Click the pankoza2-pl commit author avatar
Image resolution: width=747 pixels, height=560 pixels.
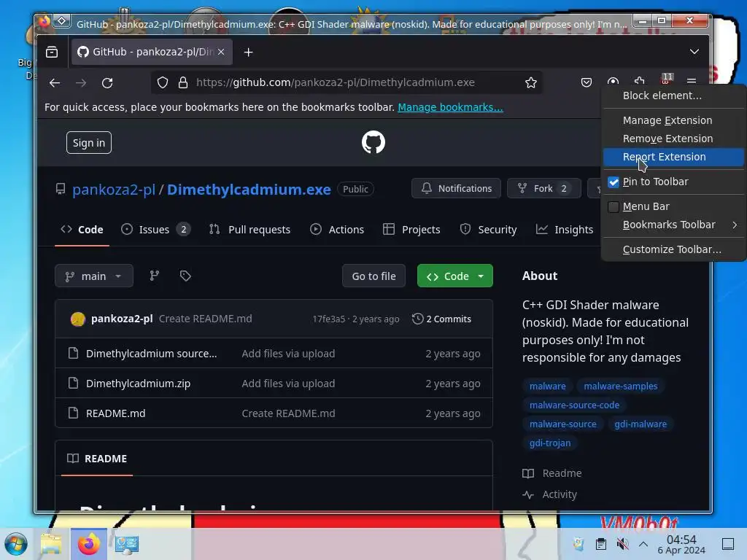point(77,319)
